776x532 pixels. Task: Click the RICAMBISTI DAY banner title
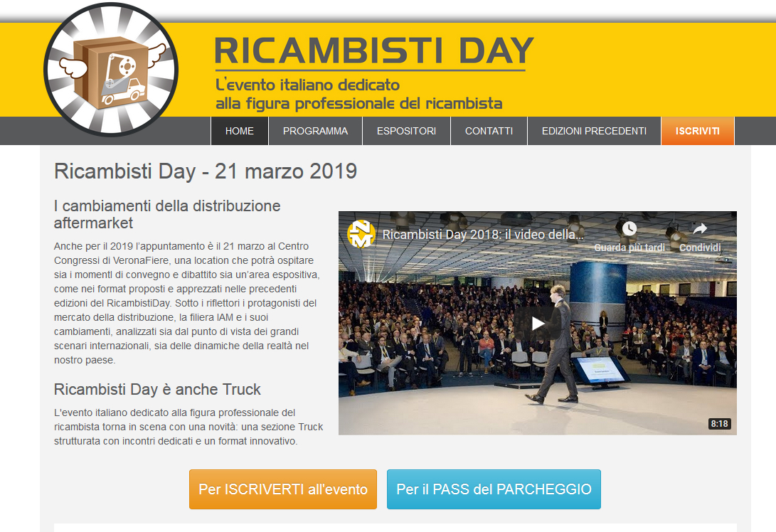click(373, 51)
